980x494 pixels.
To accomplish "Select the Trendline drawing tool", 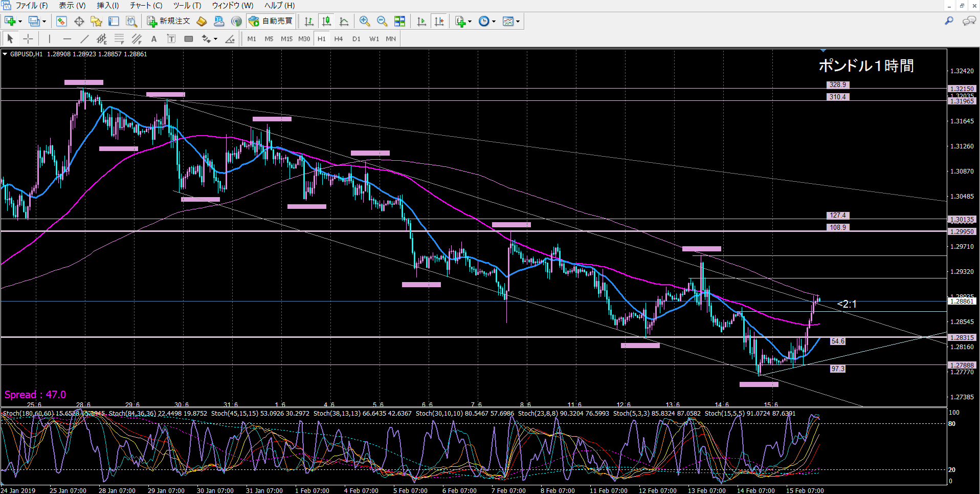I will tap(84, 38).
